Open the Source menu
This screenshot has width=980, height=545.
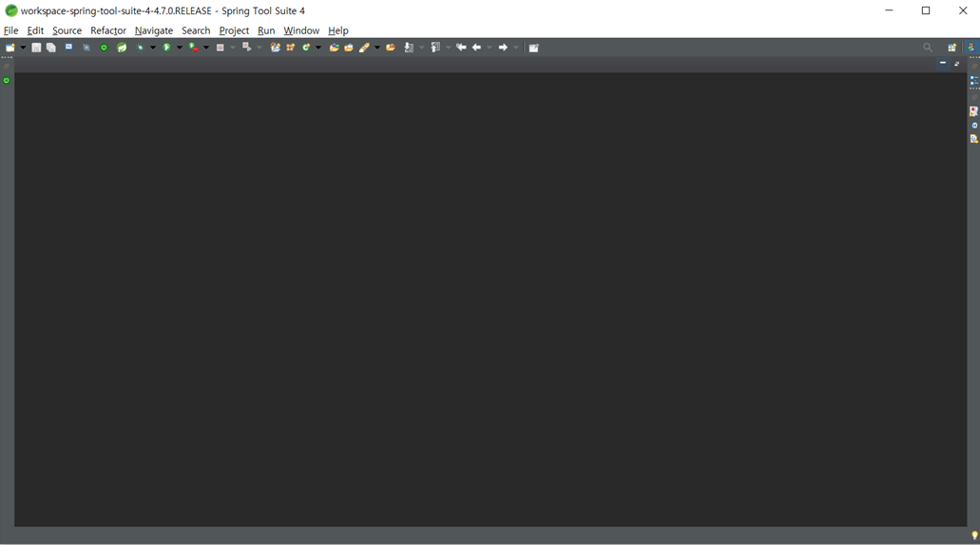(67, 30)
